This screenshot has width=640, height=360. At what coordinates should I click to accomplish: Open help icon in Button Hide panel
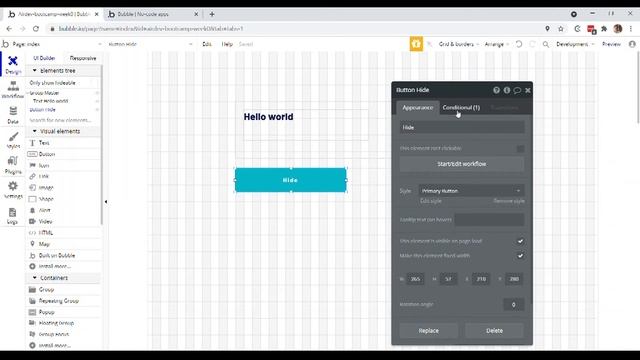(496, 90)
